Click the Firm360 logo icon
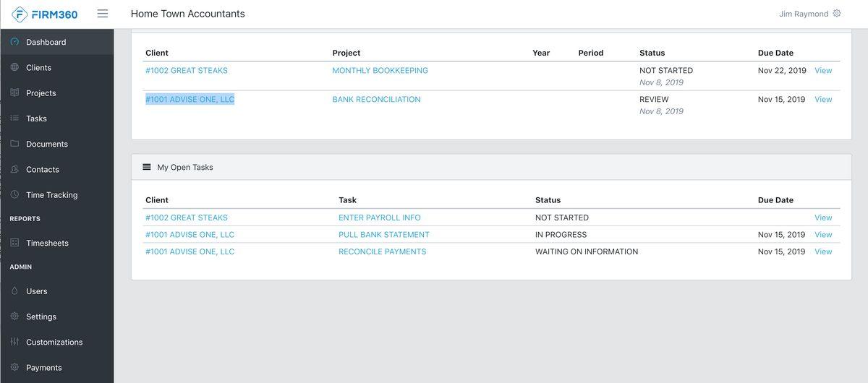The height and width of the screenshot is (383, 868). click(x=20, y=14)
